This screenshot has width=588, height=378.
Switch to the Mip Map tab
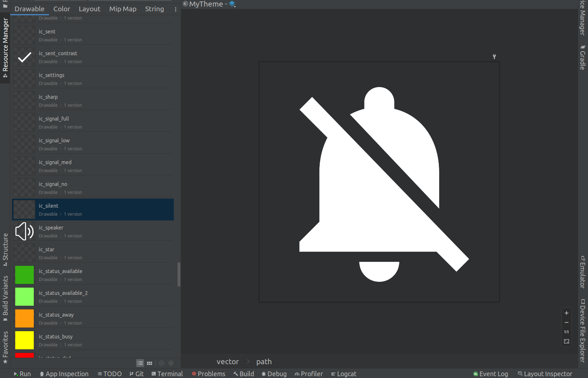tap(123, 9)
